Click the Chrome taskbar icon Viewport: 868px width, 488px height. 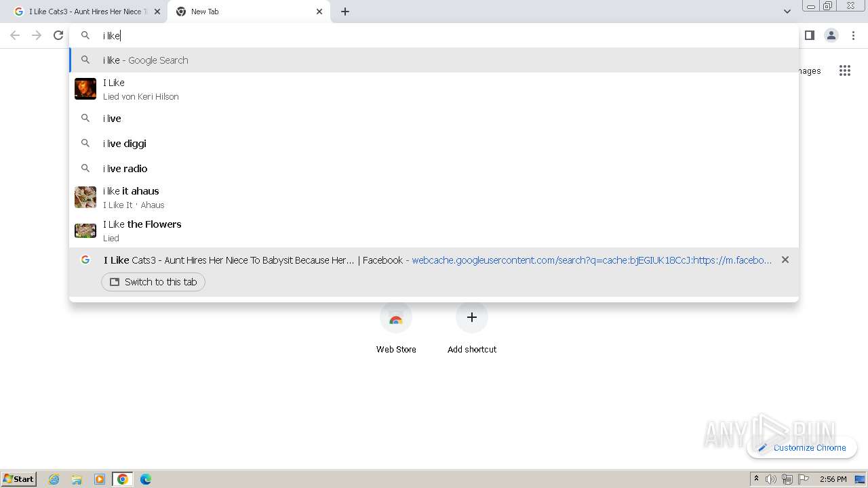click(123, 479)
